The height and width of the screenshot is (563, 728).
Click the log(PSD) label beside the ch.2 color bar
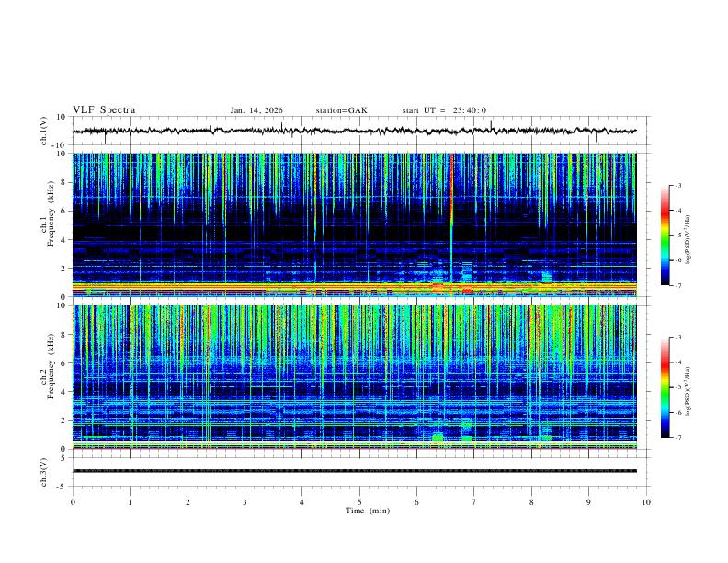pos(688,391)
